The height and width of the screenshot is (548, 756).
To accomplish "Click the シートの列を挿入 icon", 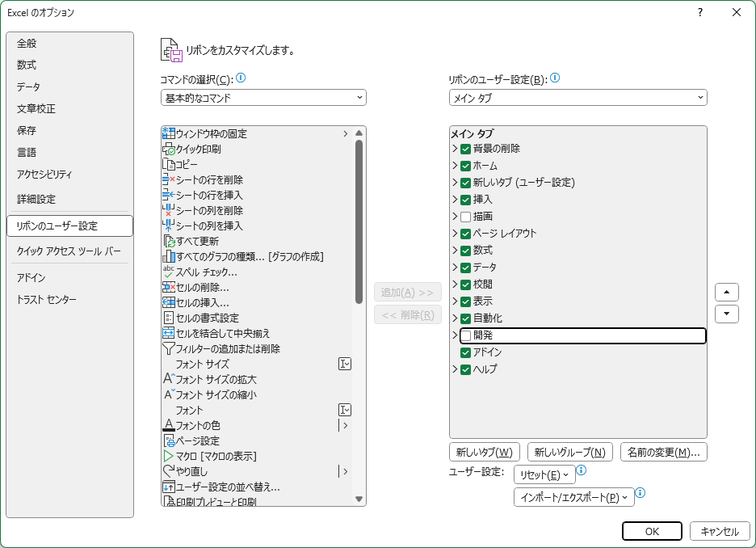I will (168, 226).
